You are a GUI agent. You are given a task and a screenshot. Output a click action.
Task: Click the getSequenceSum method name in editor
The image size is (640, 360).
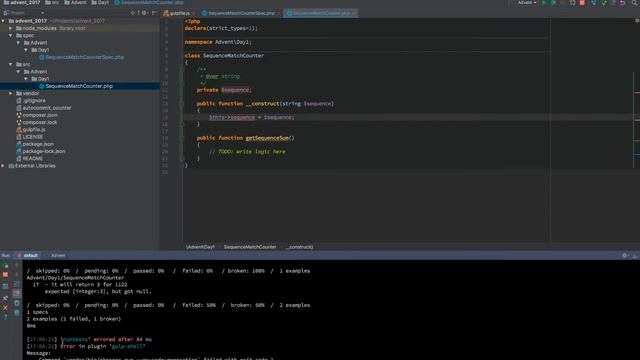point(267,138)
